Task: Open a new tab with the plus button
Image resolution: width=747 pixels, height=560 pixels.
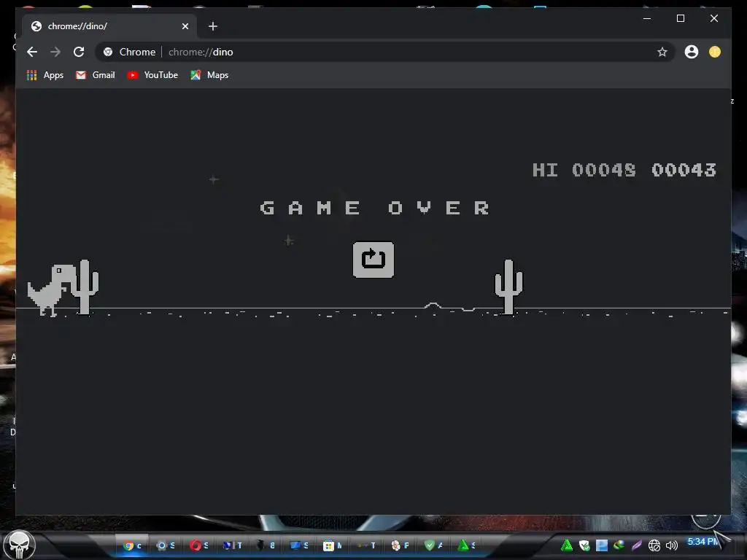Action: tap(213, 26)
